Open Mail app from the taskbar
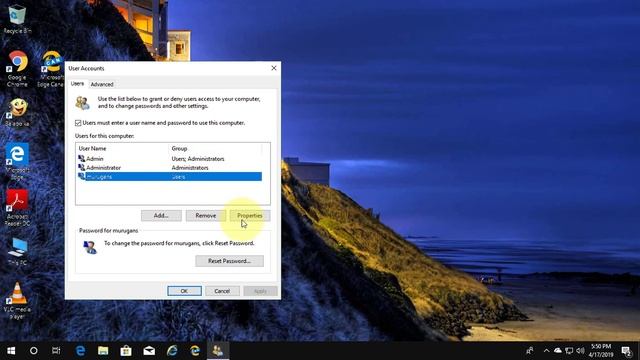This screenshot has height=360, width=640. tap(149, 351)
